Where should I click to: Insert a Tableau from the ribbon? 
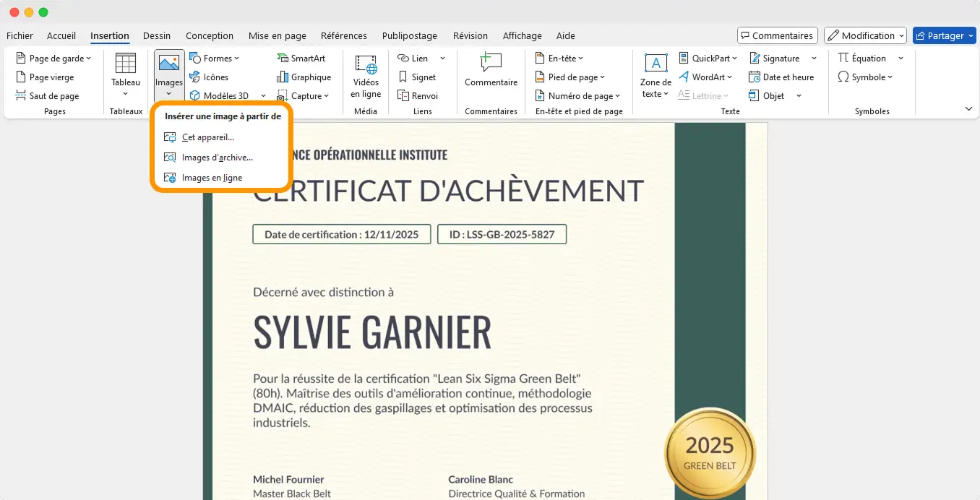[x=126, y=74]
